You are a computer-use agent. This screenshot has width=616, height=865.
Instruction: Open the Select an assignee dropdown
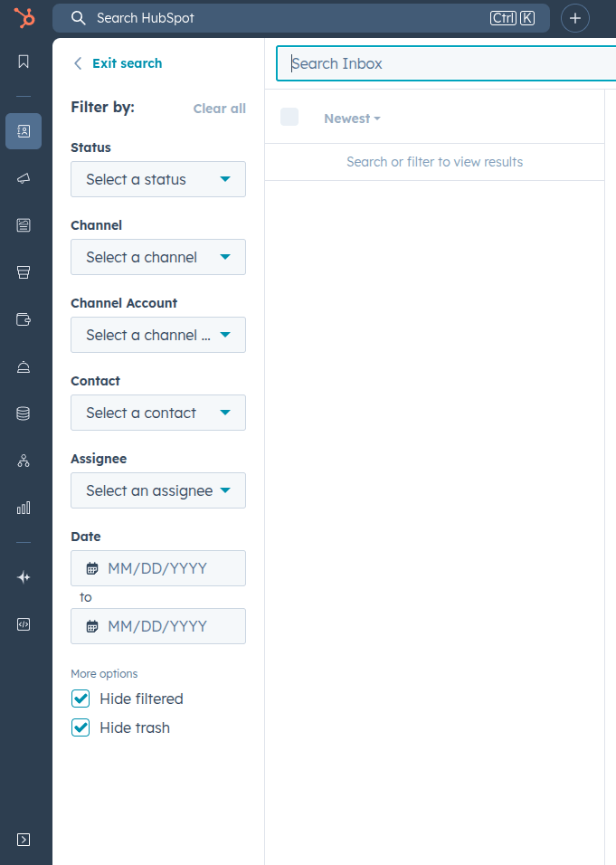pos(157,490)
